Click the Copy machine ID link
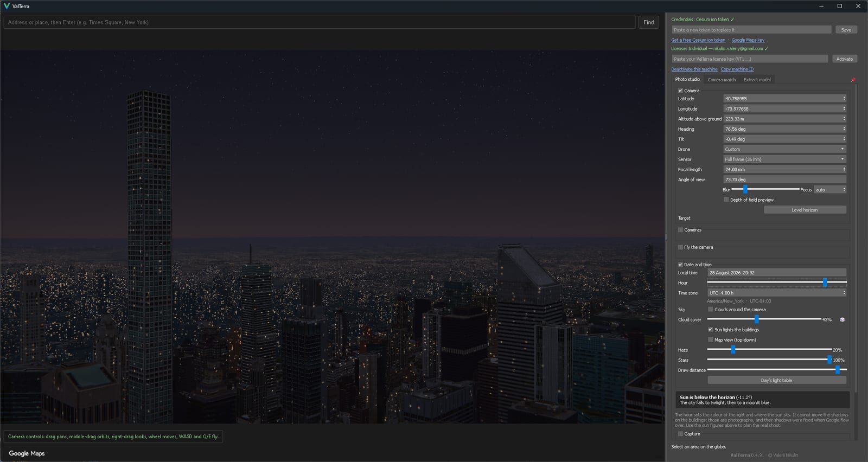Viewport: 868px width, 462px height. (x=737, y=69)
